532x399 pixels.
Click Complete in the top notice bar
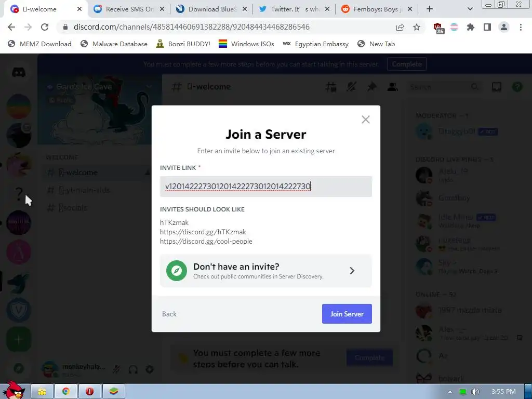click(x=406, y=64)
